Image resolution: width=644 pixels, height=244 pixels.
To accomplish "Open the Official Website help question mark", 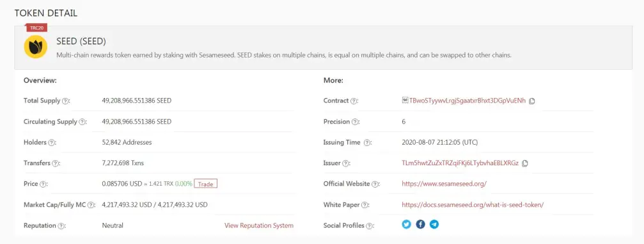I will tap(375, 184).
